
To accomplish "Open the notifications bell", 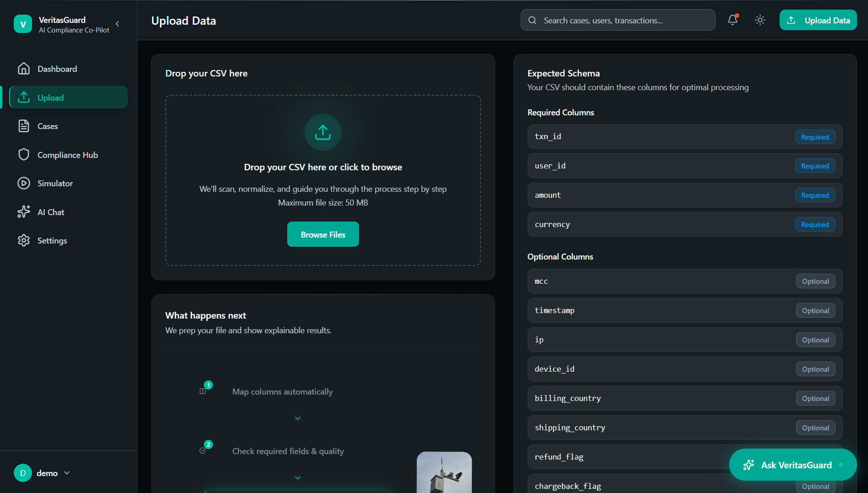I will pyautogui.click(x=732, y=20).
